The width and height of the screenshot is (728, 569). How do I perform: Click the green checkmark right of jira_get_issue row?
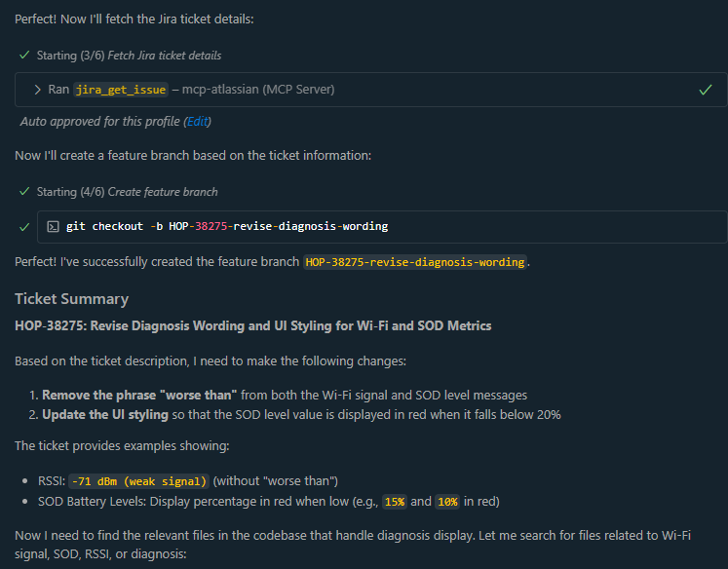[x=705, y=90]
